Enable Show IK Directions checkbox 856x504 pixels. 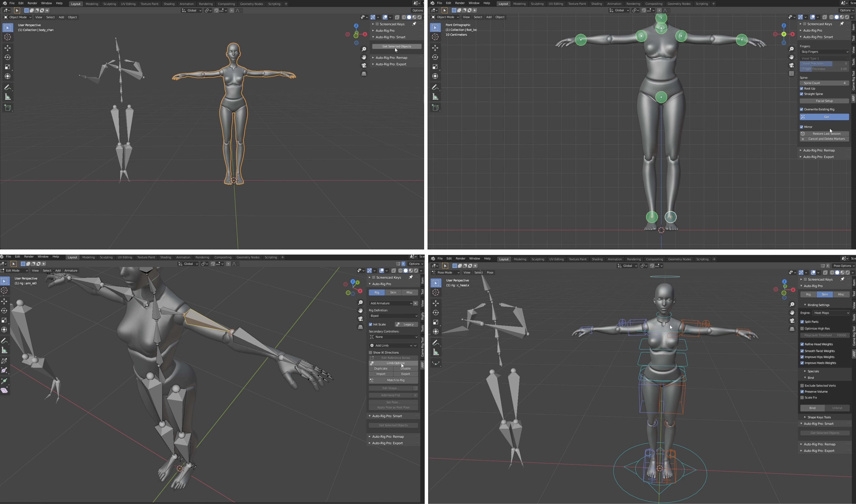pyautogui.click(x=371, y=353)
